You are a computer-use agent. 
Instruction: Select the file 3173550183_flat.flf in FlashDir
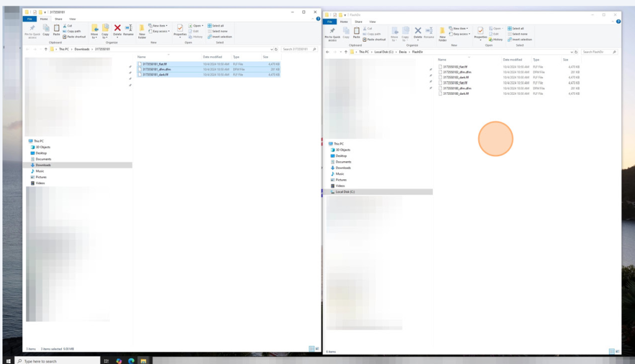click(x=455, y=66)
